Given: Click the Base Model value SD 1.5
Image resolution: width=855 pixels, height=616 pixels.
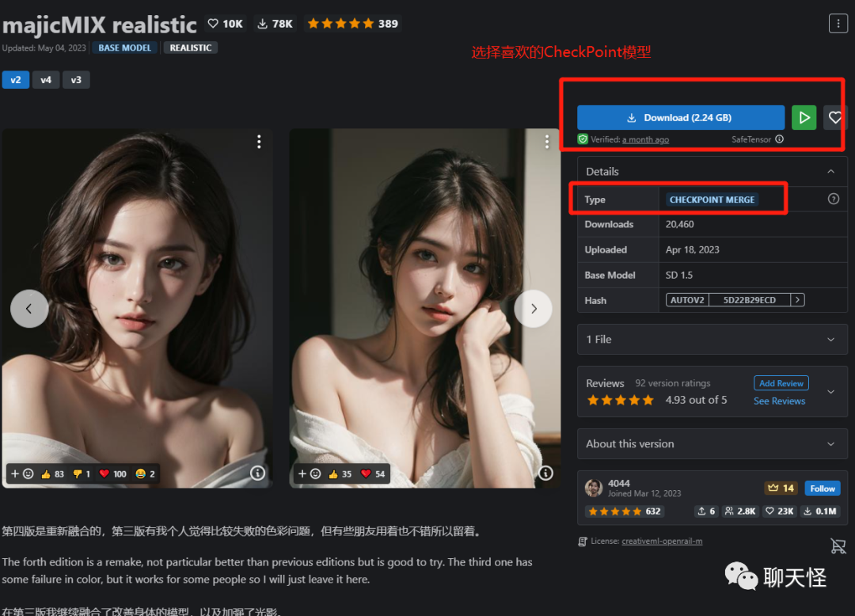Looking at the screenshot, I should (x=679, y=275).
